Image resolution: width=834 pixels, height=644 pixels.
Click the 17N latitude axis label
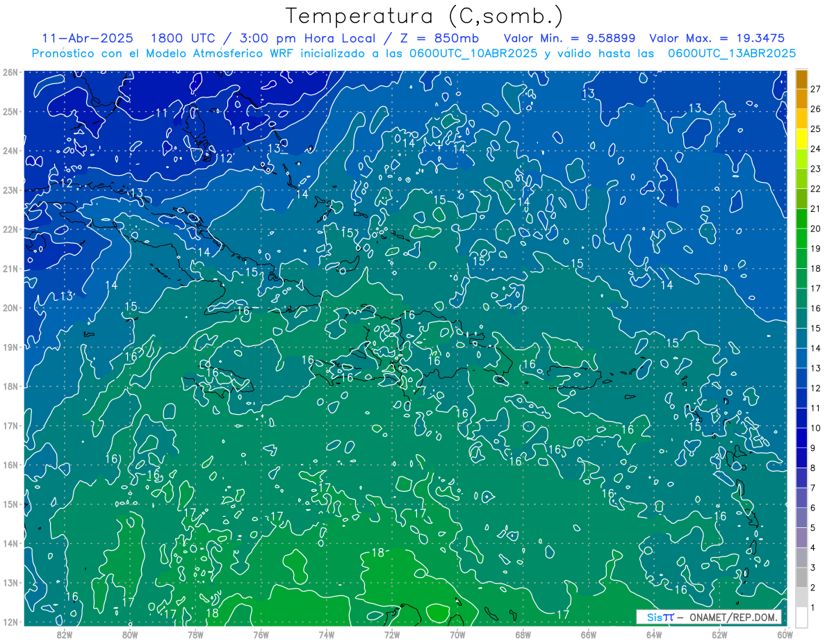coord(10,425)
